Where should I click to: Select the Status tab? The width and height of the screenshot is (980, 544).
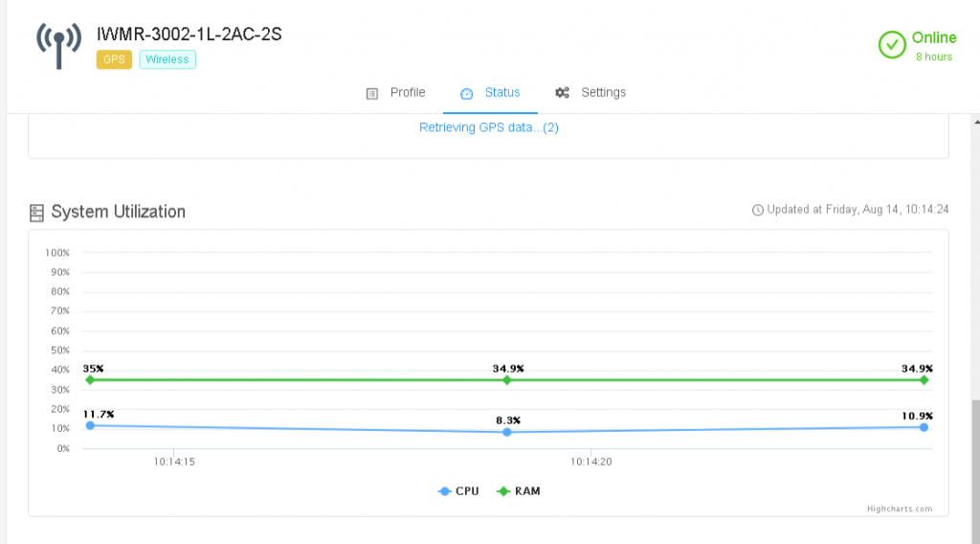coord(501,93)
